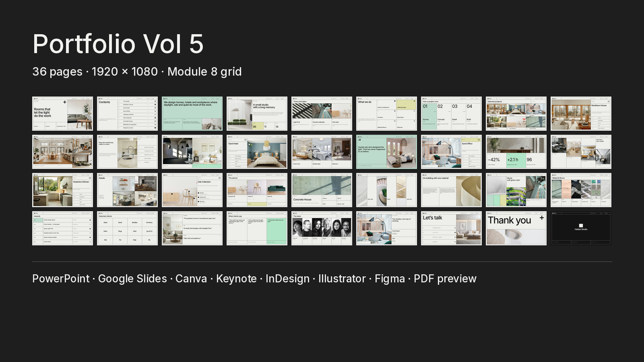Select the Material library slide
The height and width of the screenshot is (362, 644).
[x=581, y=190]
